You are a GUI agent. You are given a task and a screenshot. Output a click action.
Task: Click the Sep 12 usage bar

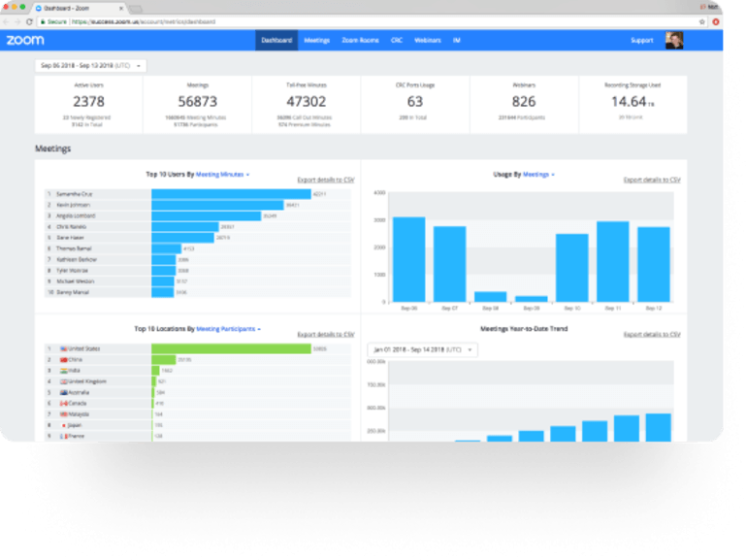pyautogui.click(x=654, y=265)
